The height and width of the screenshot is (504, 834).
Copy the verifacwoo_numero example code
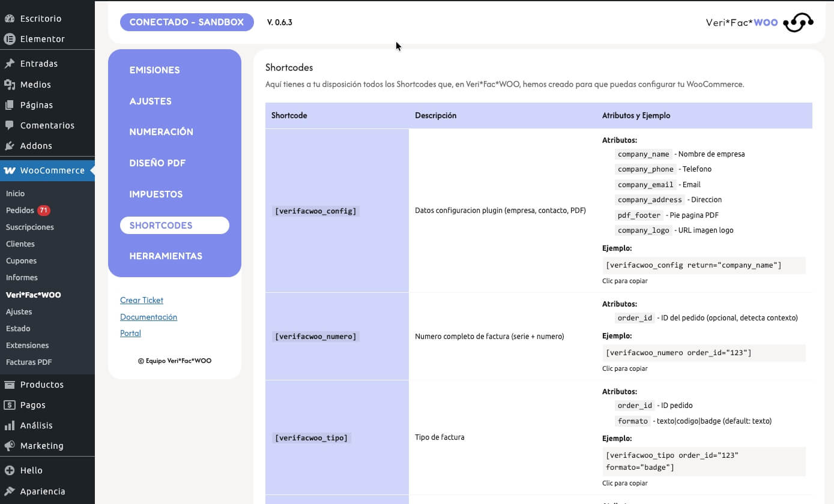[x=704, y=353]
